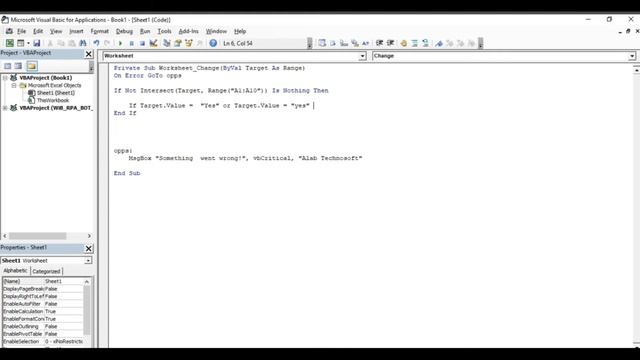Open the Worksheet object dropdown

362,56
